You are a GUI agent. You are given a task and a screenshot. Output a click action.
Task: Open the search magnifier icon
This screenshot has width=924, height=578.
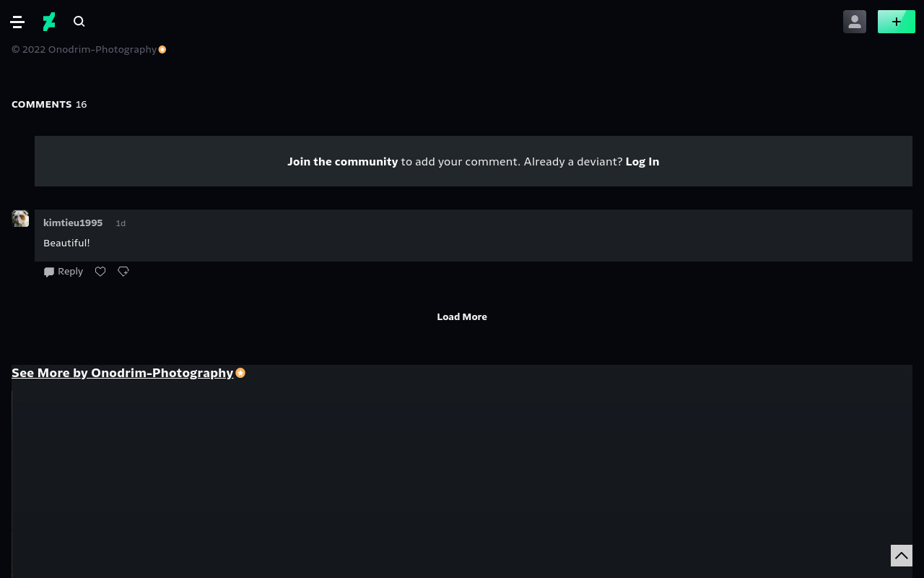[79, 22]
